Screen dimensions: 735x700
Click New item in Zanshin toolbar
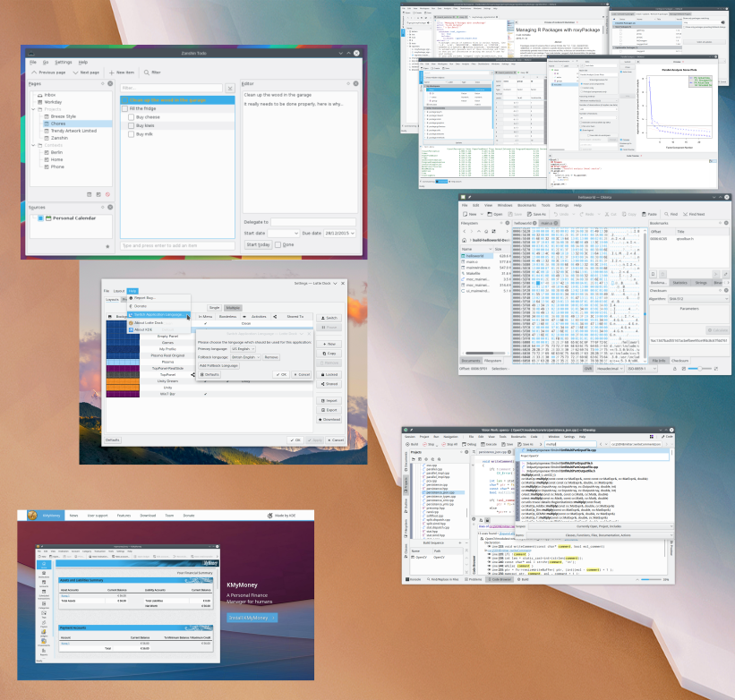pyautogui.click(x=122, y=73)
